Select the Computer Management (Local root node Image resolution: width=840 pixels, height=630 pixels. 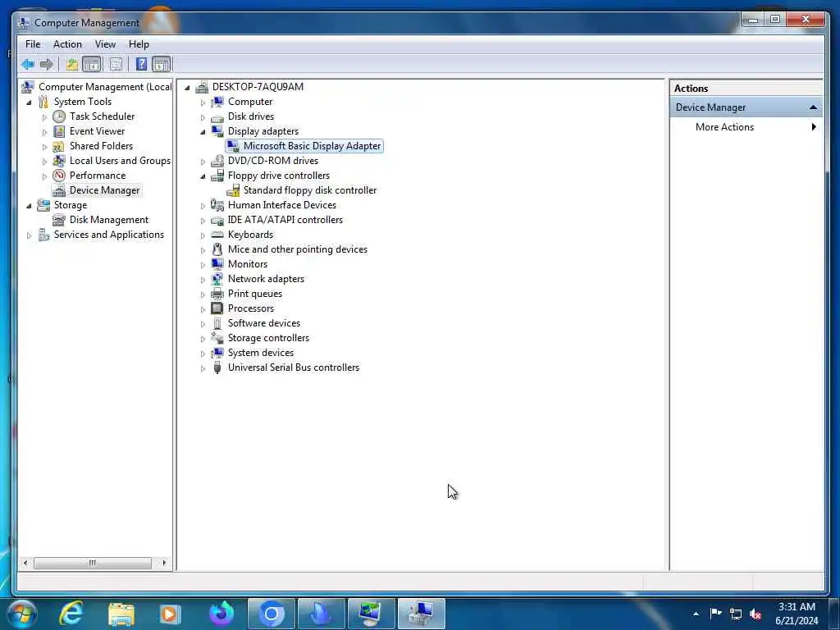[x=105, y=87]
